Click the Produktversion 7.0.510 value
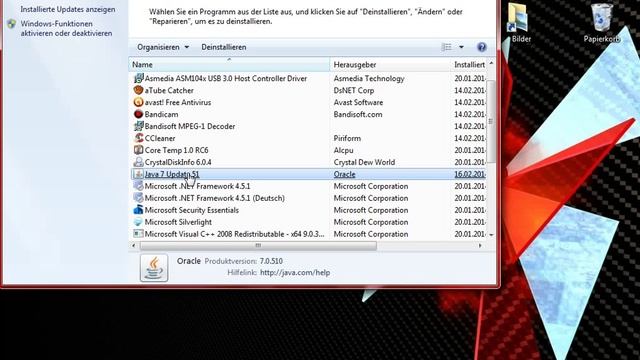The height and width of the screenshot is (360, 640). point(271,261)
